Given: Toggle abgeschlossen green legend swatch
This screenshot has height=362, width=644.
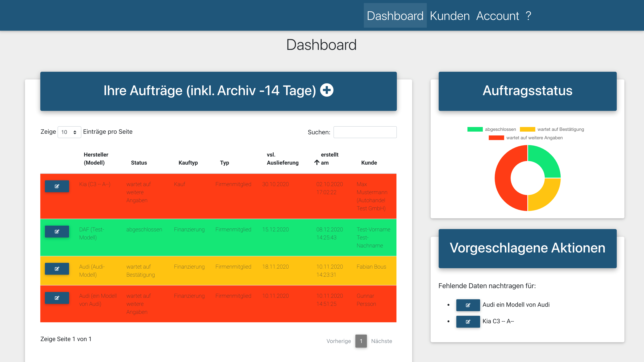Looking at the screenshot, I should coord(475,129).
